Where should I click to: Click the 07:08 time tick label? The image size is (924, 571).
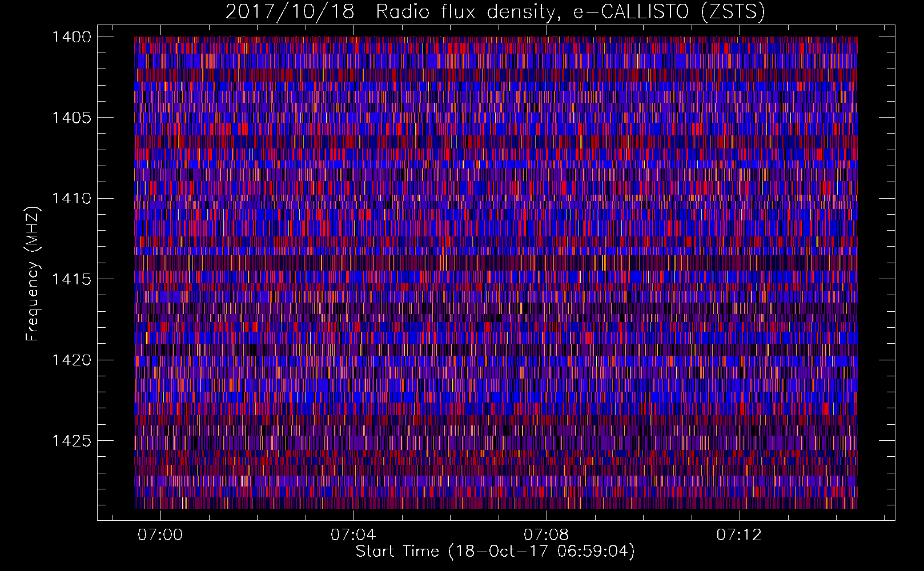coord(547,534)
